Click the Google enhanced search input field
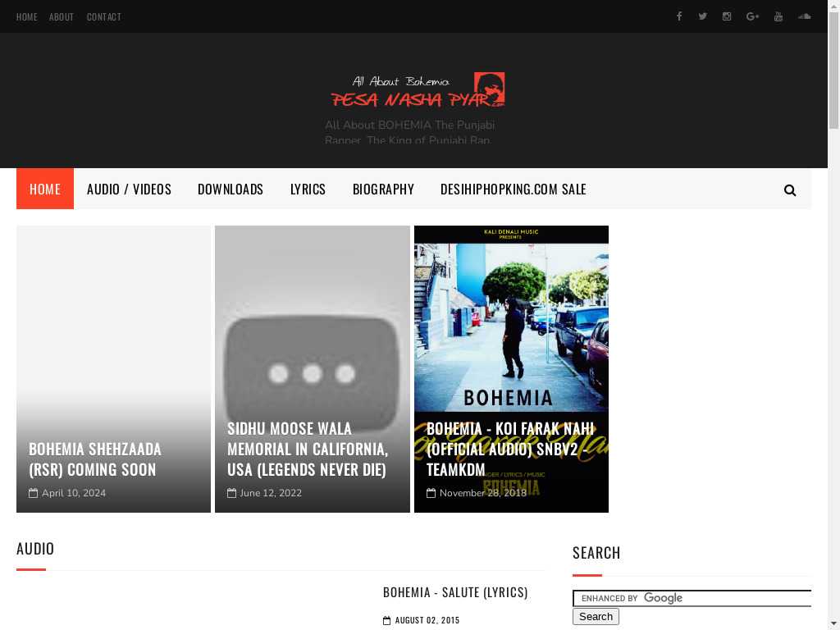 click(692, 598)
